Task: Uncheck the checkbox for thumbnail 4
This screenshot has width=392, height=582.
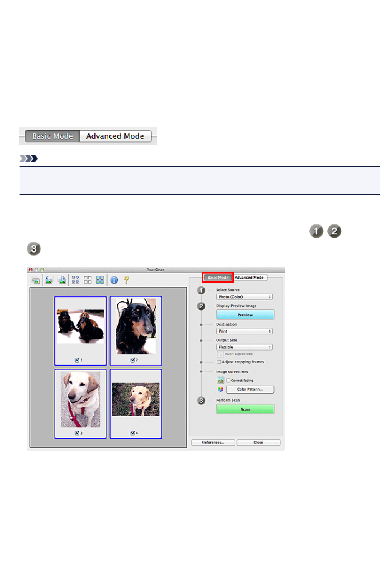Action: (132, 433)
